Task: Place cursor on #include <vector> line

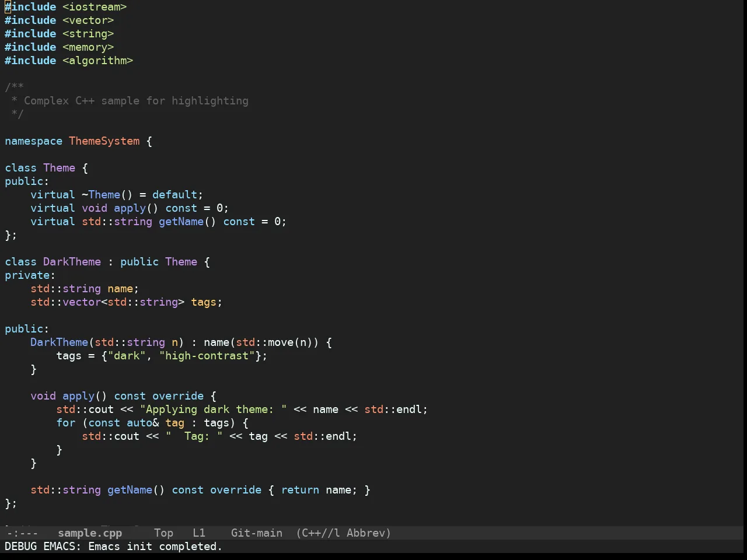Action: 60,20
